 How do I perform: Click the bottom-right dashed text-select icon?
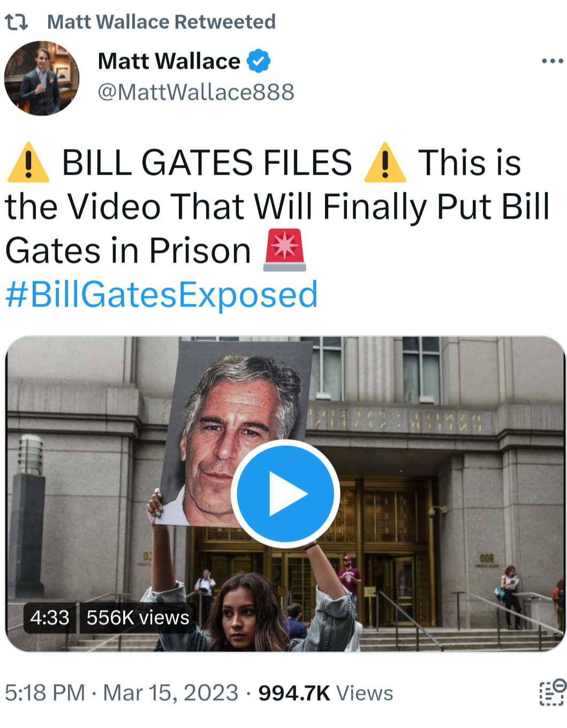coord(552,692)
